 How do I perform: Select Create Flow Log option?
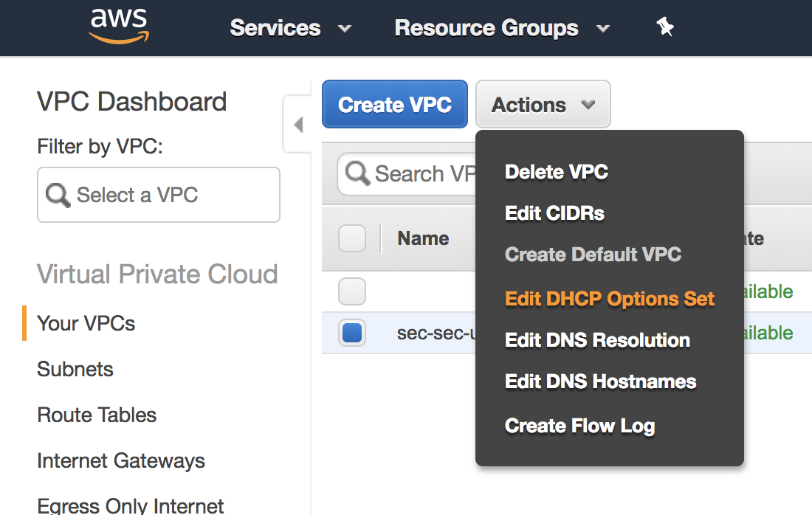579,426
